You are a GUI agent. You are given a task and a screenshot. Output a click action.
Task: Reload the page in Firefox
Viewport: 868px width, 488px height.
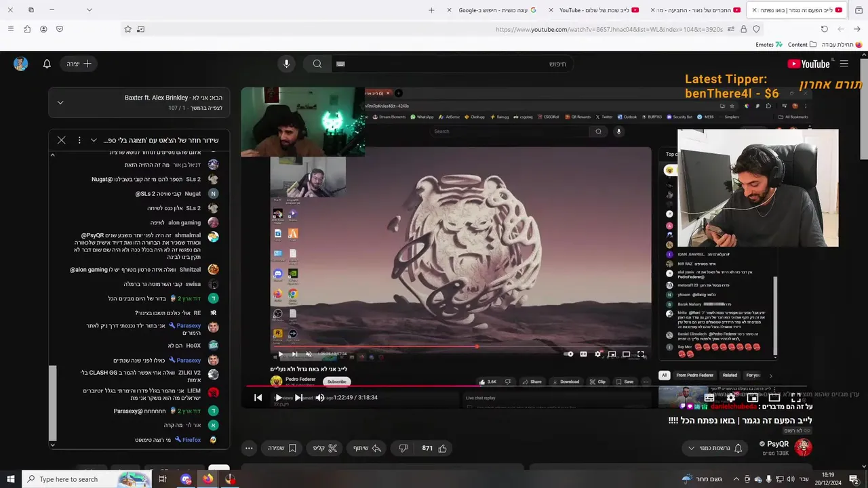825,29
